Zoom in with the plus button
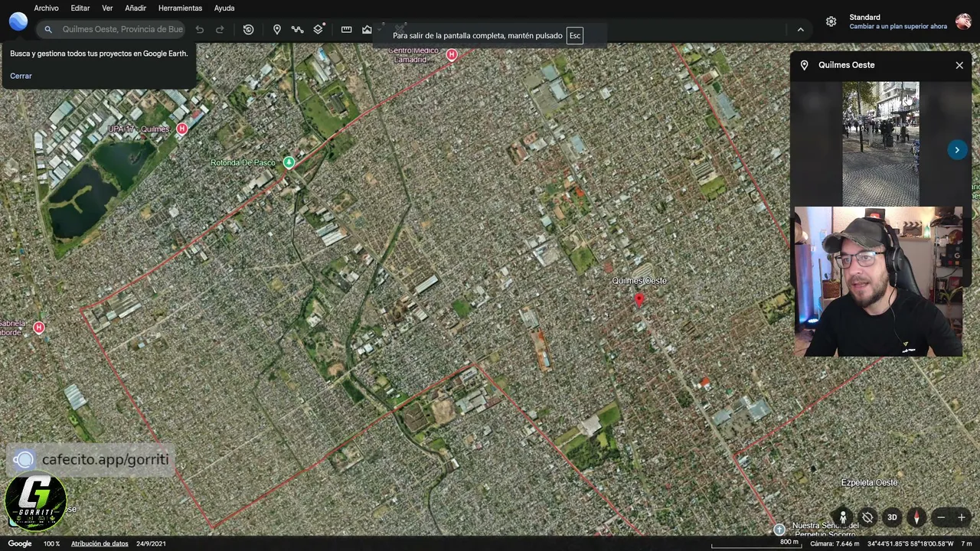The image size is (980, 551). [x=962, y=517]
